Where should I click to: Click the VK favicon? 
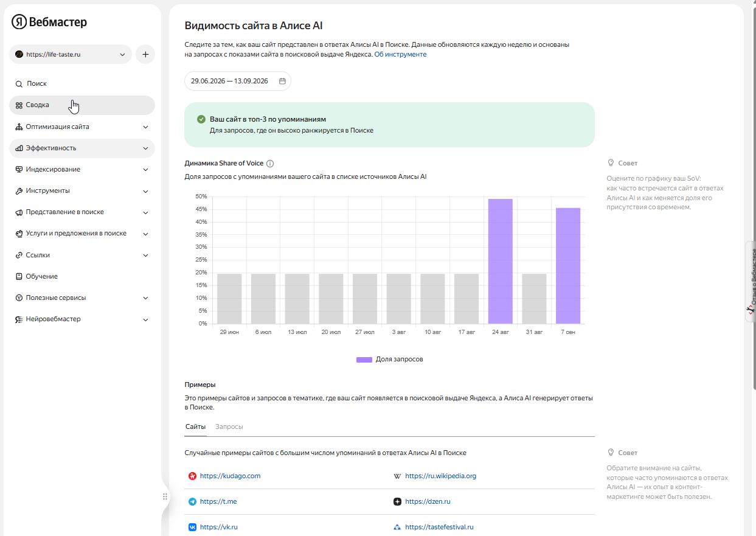click(192, 527)
